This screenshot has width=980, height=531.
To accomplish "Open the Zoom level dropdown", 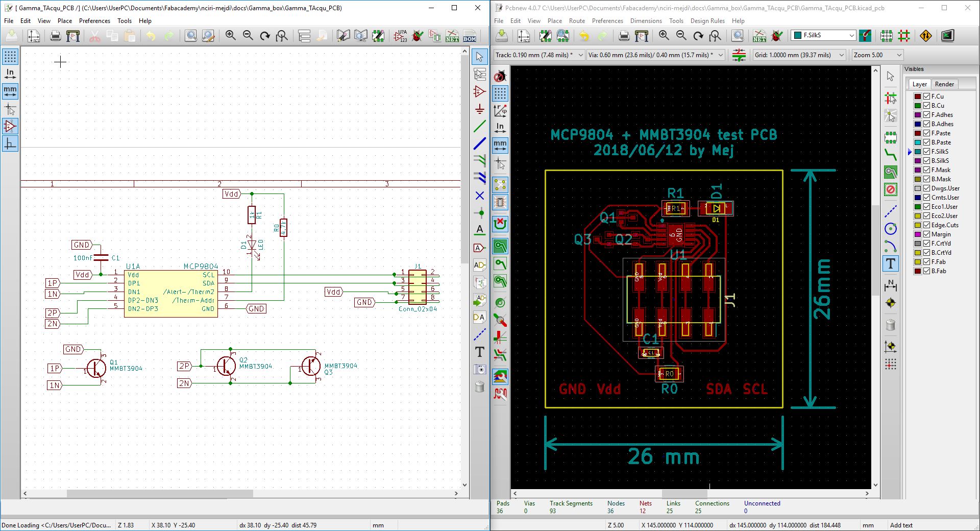I will point(877,55).
